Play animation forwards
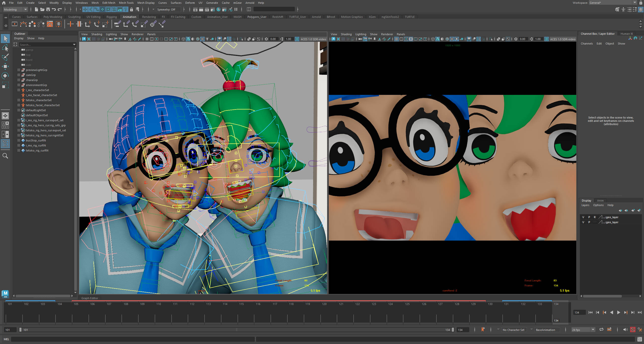This screenshot has width=644, height=344. point(619,313)
